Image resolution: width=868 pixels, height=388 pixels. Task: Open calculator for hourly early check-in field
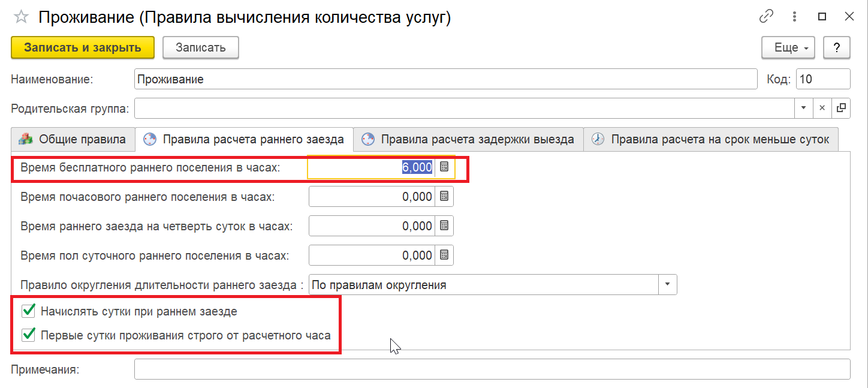pos(444,196)
